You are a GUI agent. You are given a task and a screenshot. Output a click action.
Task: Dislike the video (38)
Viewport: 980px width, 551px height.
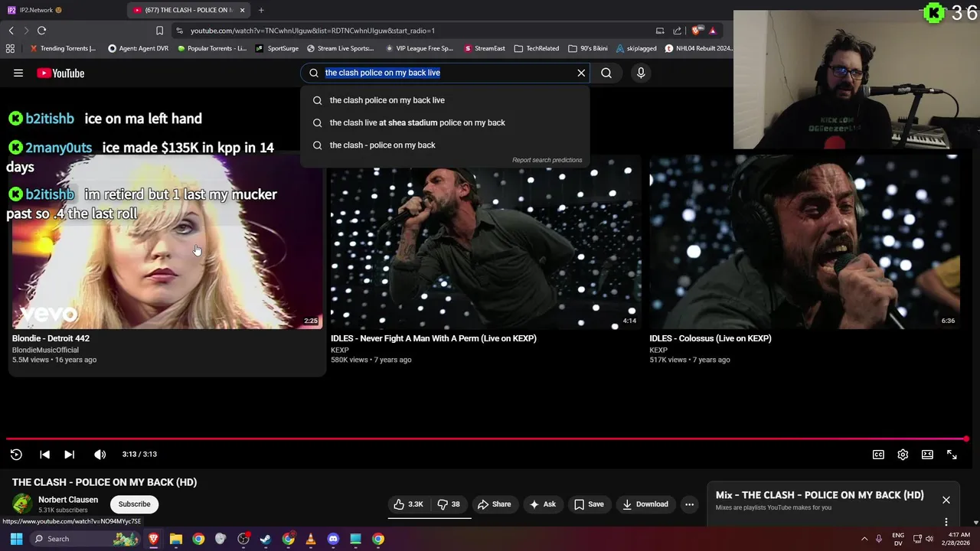click(449, 504)
